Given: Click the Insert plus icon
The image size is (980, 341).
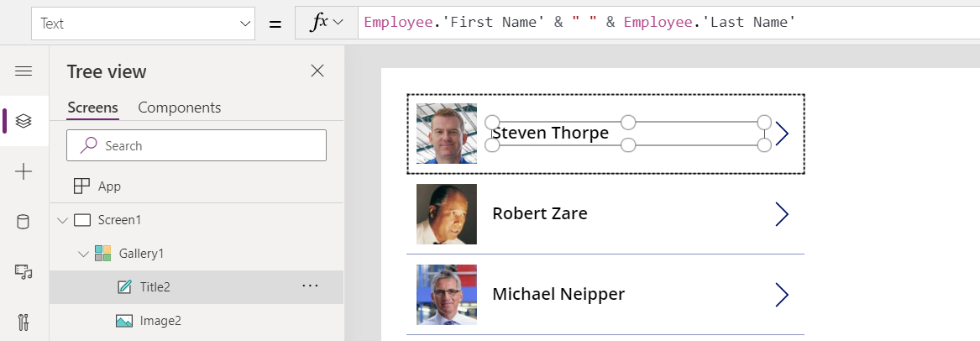Looking at the screenshot, I should coord(24,172).
